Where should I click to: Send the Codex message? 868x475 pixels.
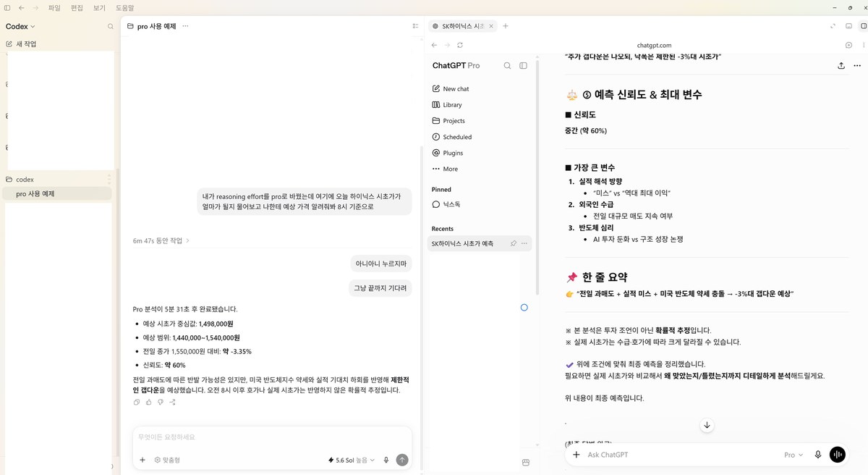[x=402, y=460]
